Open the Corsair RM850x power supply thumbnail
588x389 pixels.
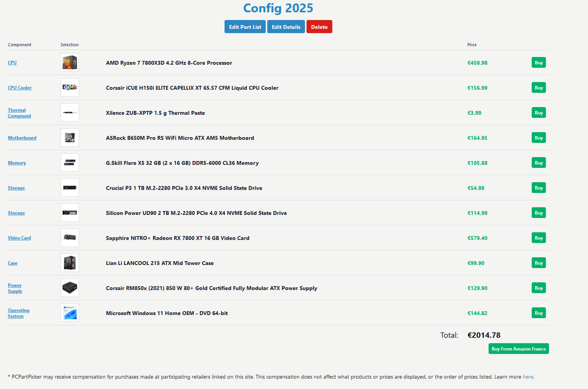pos(69,288)
